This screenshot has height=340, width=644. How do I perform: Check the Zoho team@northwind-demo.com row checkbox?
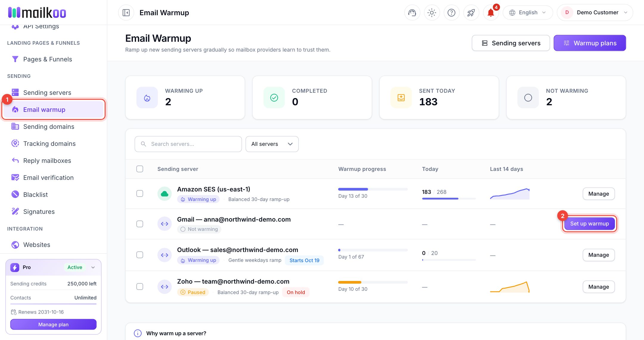140,287
